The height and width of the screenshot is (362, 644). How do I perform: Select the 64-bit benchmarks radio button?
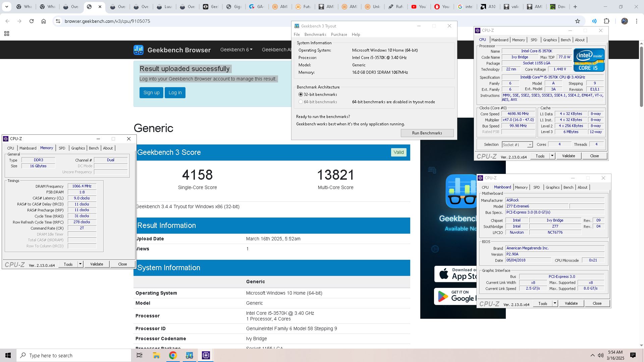pyautogui.click(x=301, y=102)
